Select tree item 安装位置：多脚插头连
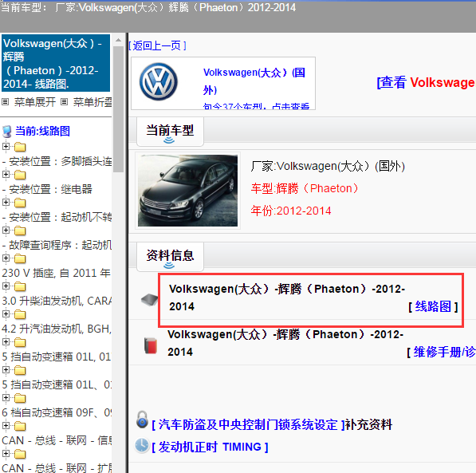 [57, 161]
